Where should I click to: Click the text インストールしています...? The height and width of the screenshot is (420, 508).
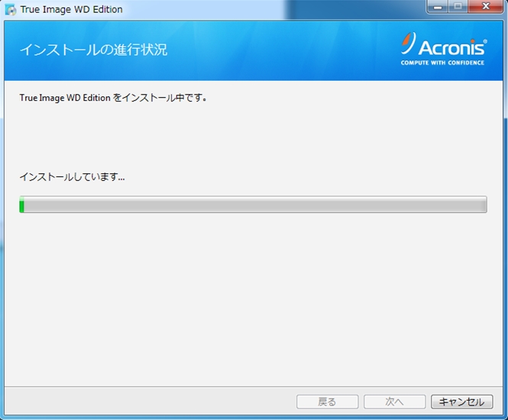[x=72, y=177]
